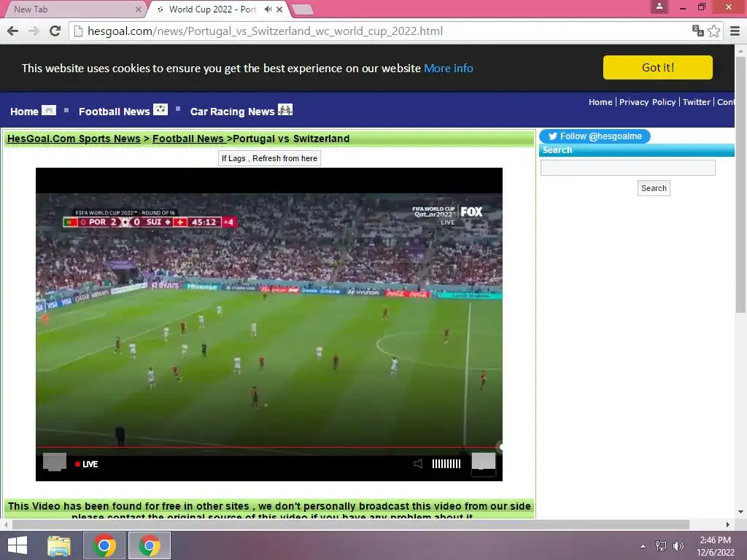The height and width of the screenshot is (560, 747).
Task: Close the World Cup 2022 tab
Action: click(279, 9)
